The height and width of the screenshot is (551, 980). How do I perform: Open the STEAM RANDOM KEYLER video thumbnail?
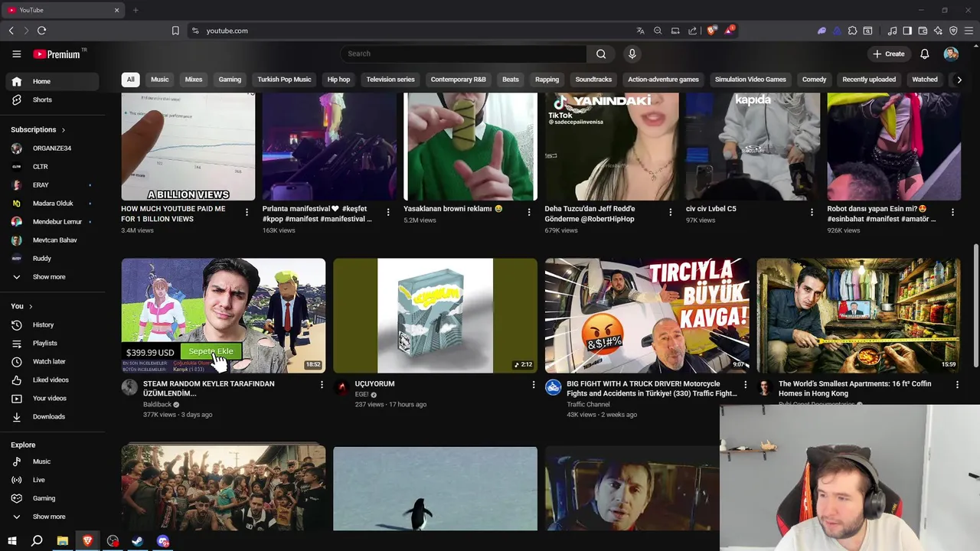tap(224, 315)
